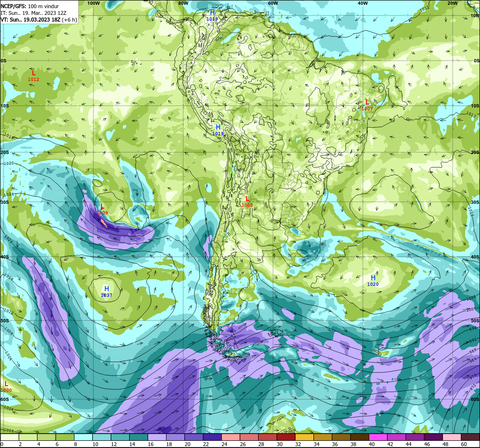Click the light cyan 8–10 legend swatch
The image size is (480, 448).
(x=83, y=437)
